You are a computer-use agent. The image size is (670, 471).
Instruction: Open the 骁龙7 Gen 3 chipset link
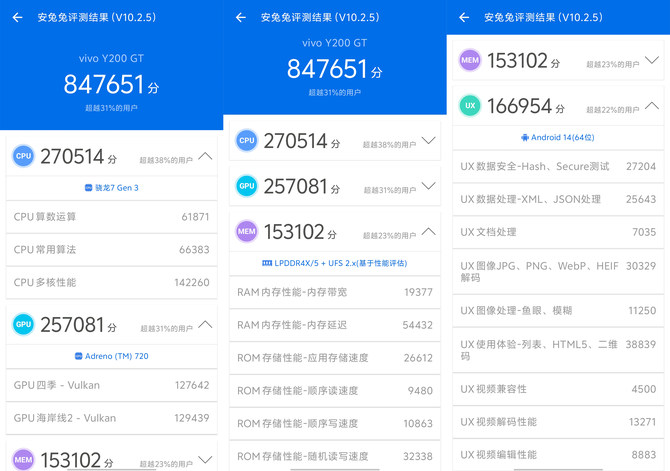point(112,188)
